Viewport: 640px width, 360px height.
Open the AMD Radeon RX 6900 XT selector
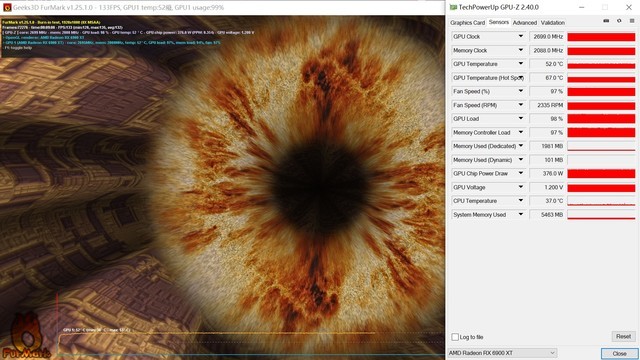[502, 353]
